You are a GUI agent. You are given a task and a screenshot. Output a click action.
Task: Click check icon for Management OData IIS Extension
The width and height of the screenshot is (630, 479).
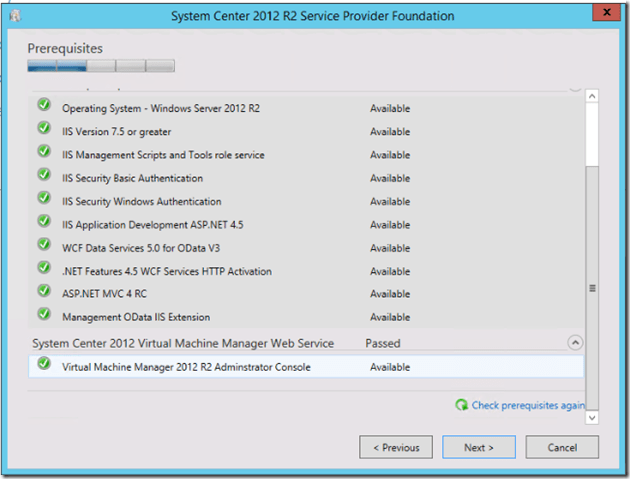[x=44, y=314]
